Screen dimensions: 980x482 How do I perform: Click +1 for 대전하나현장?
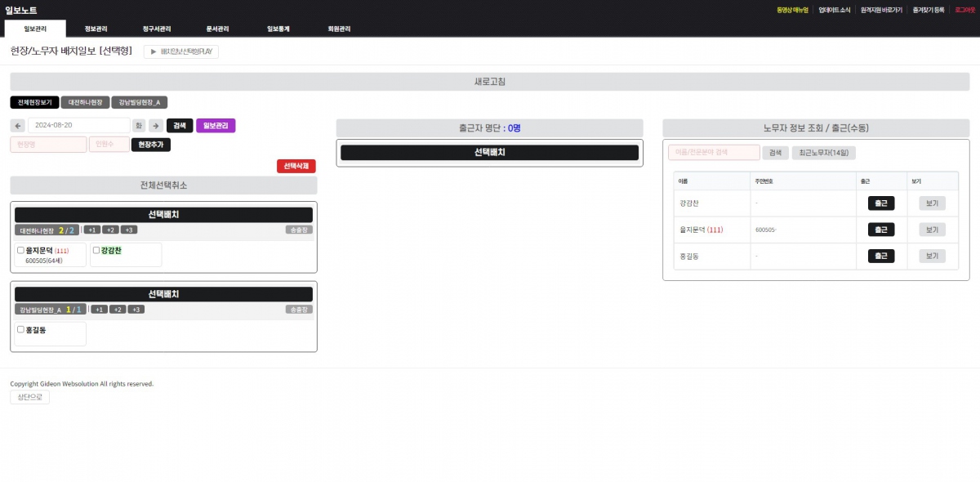coord(92,230)
